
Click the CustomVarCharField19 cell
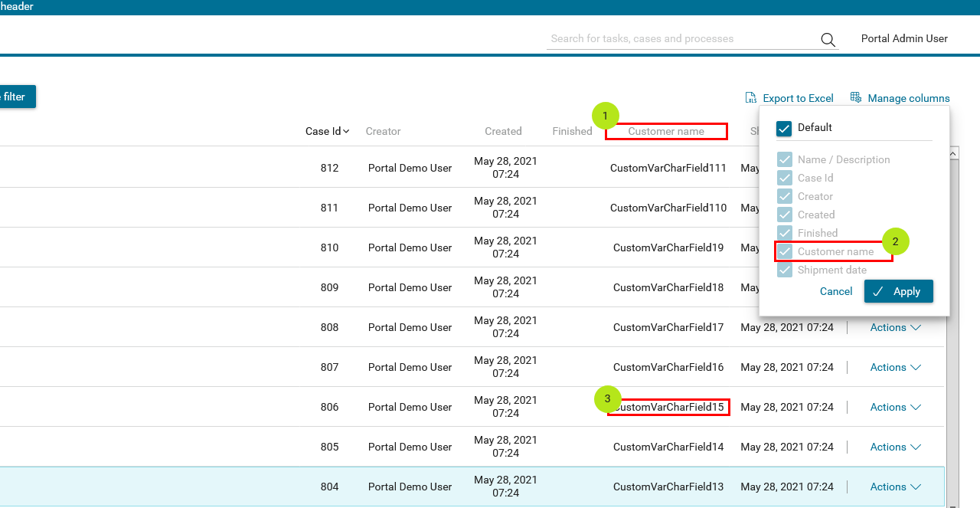pos(668,247)
